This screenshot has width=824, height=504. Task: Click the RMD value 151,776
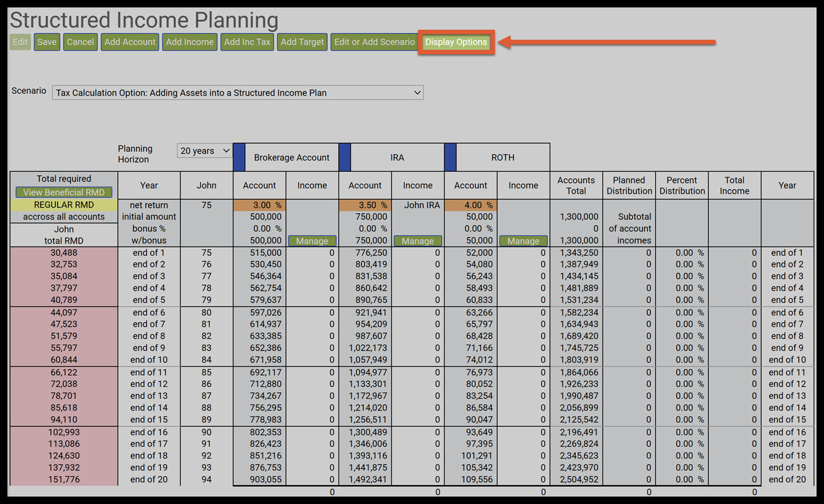click(64, 480)
